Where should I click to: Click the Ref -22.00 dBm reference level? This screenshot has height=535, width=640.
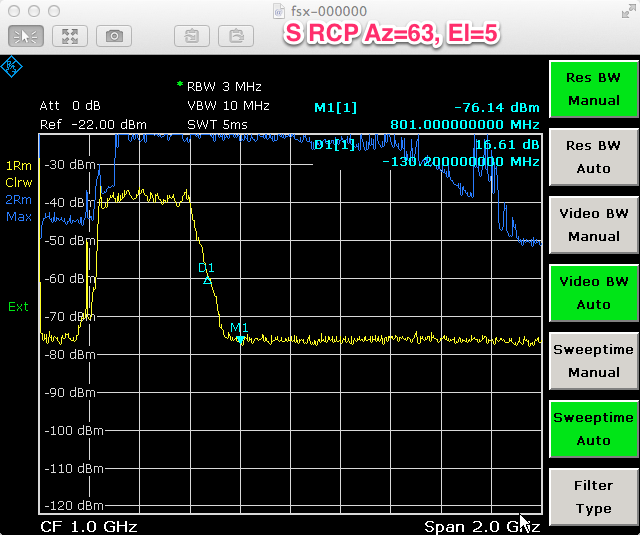coord(93,124)
